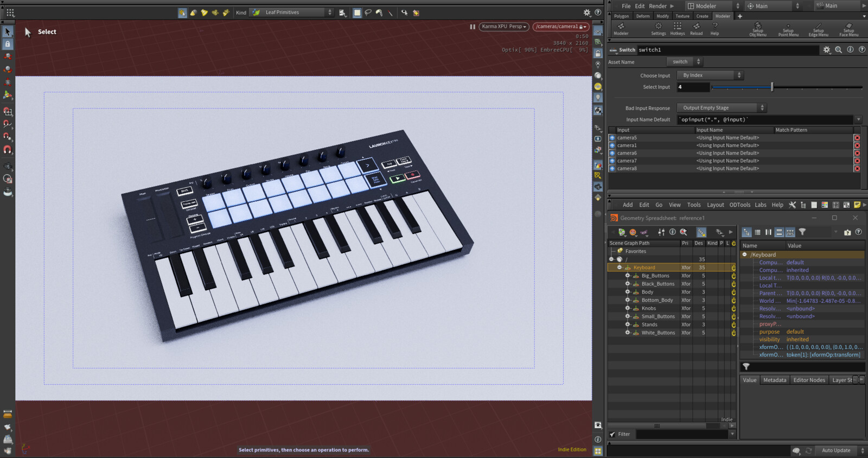Click the Help shelf tool
The image size is (868, 458).
pos(715,29)
